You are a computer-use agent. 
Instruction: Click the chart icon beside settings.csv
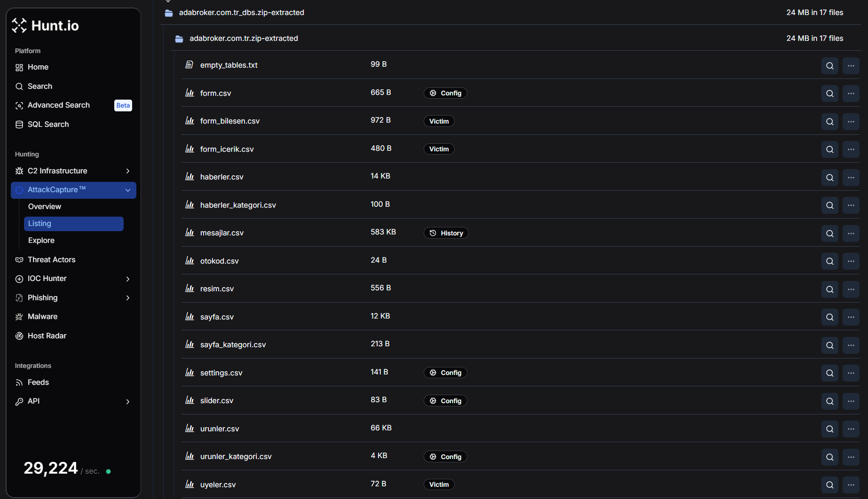pyautogui.click(x=189, y=373)
